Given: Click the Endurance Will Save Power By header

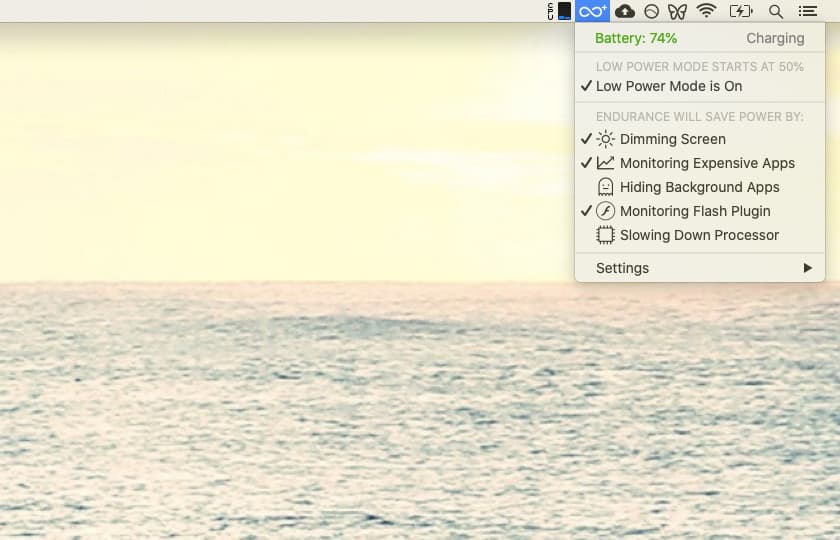Looking at the screenshot, I should click(700, 117).
